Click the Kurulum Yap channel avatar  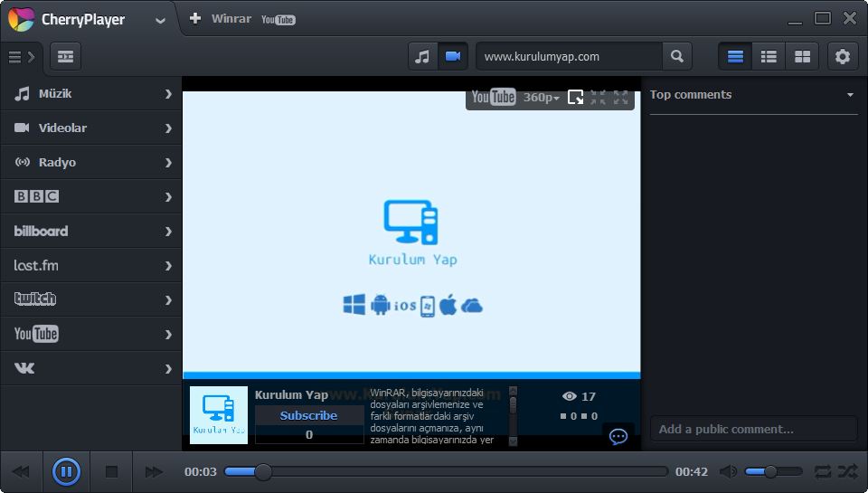(219, 415)
